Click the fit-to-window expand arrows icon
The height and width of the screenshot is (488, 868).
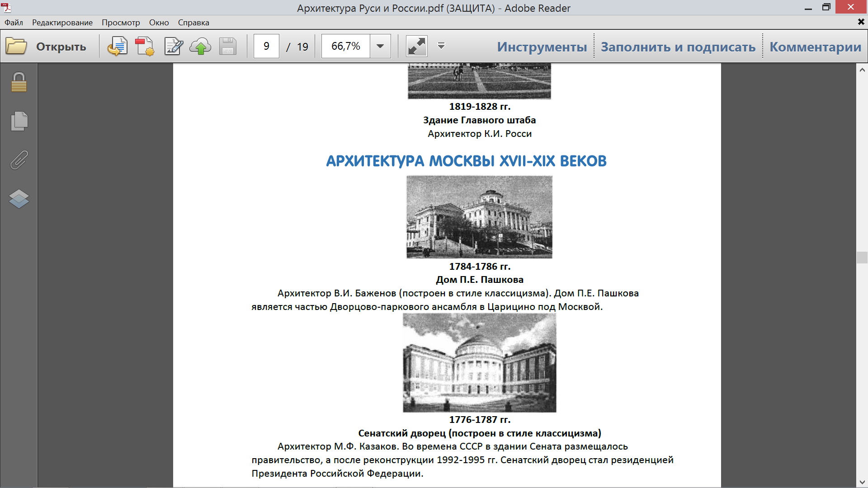[x=416, y=46]
